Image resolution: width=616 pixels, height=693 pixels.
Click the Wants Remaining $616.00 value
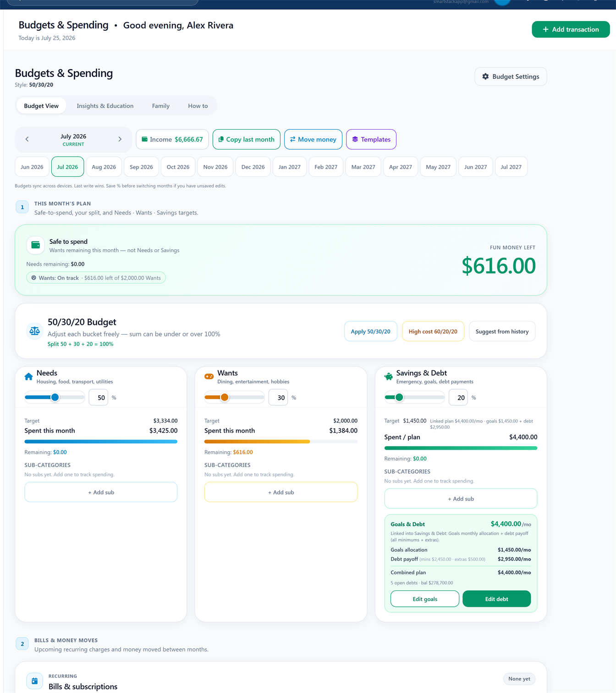click(x=243, y=452)
